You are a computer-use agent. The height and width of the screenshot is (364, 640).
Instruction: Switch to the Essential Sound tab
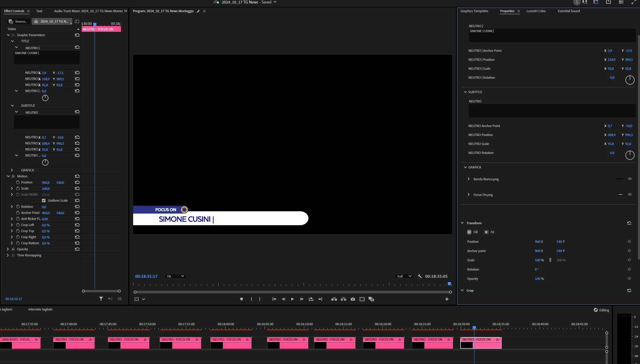point(569,11)
